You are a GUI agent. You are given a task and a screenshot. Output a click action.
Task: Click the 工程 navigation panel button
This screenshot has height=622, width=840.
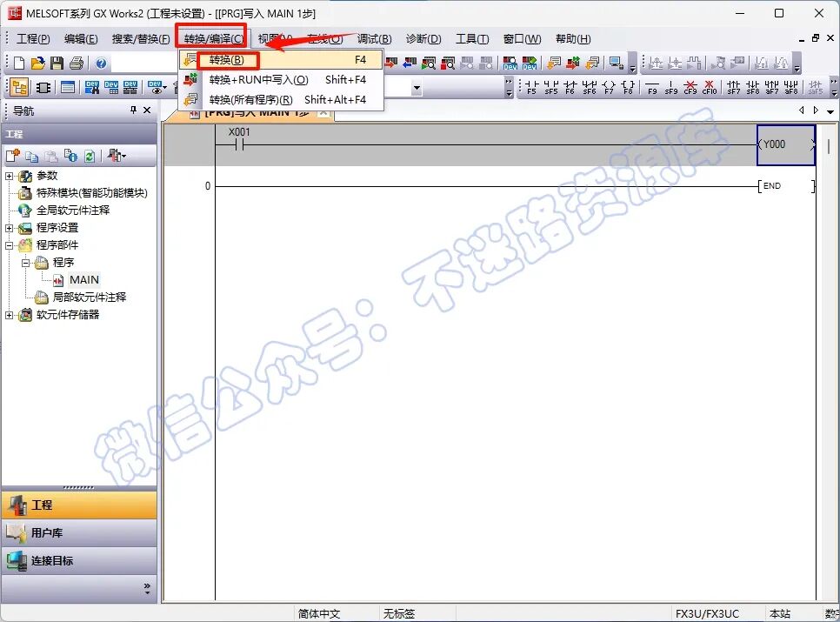tap(79, 505)
